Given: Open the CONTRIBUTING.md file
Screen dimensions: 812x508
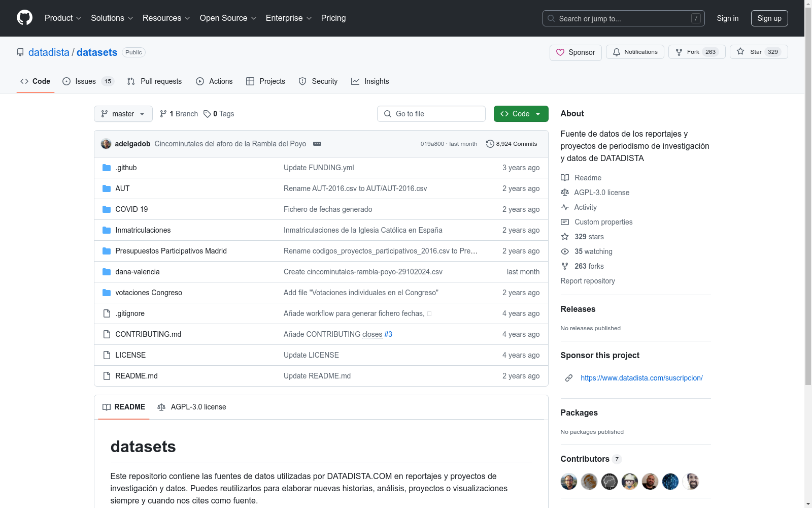Looking at the screenshot, I should 148,334.
